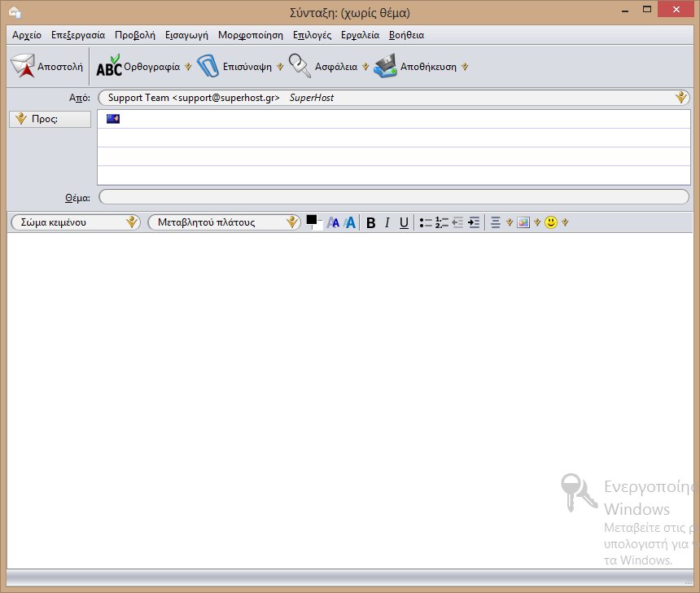This screenshot has width=700, height=593.
Task: Minimize the Σύνταξη compose window
Action: tap(625, 10)
